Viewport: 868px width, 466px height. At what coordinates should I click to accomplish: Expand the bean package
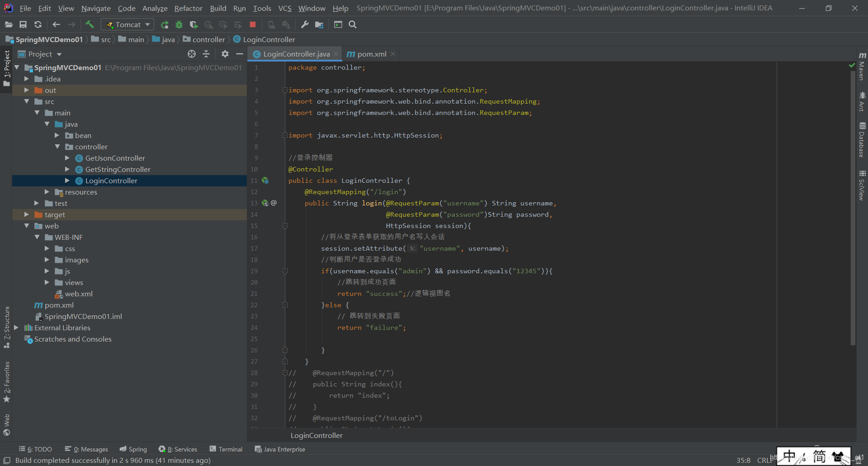[57, 135]
